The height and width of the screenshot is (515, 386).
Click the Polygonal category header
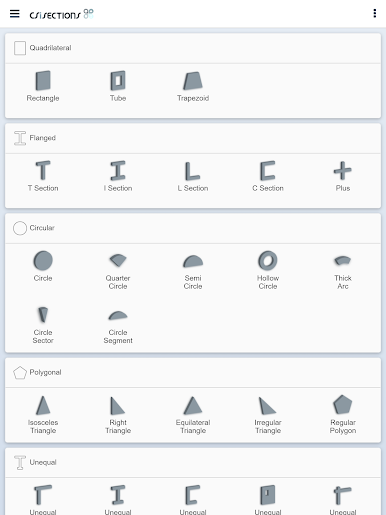point(193,372)
